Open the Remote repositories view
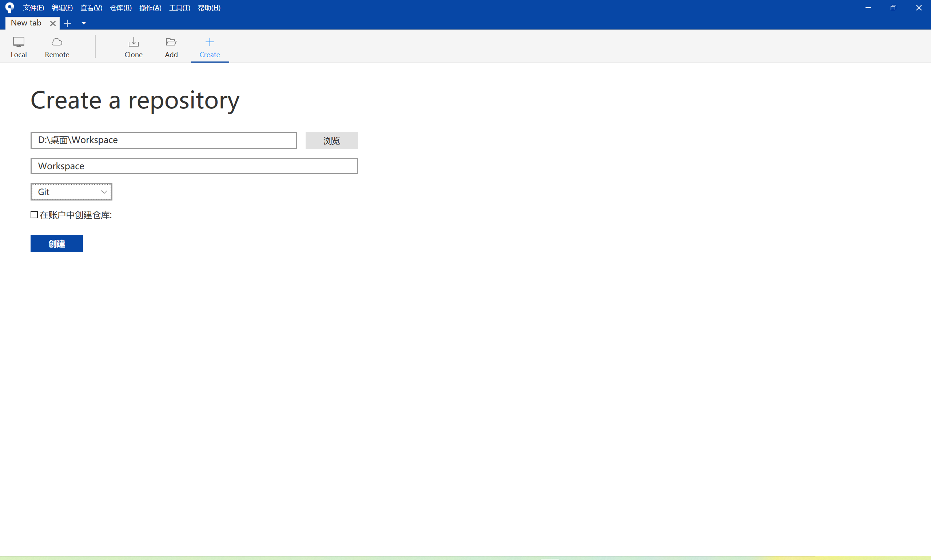The image size is (931, 560). pos(57,47)
